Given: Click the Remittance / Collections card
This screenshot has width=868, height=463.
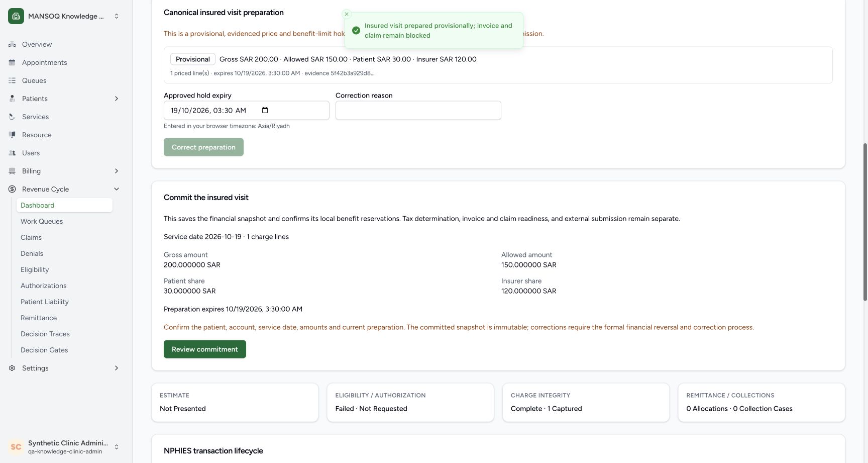Looking at the screenshot, I should 762,403.
